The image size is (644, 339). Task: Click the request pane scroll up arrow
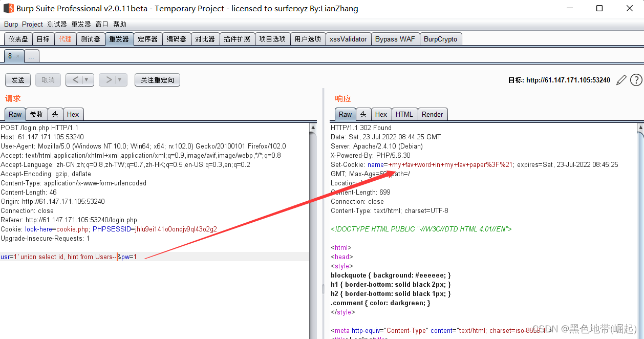tap(313, 127)
